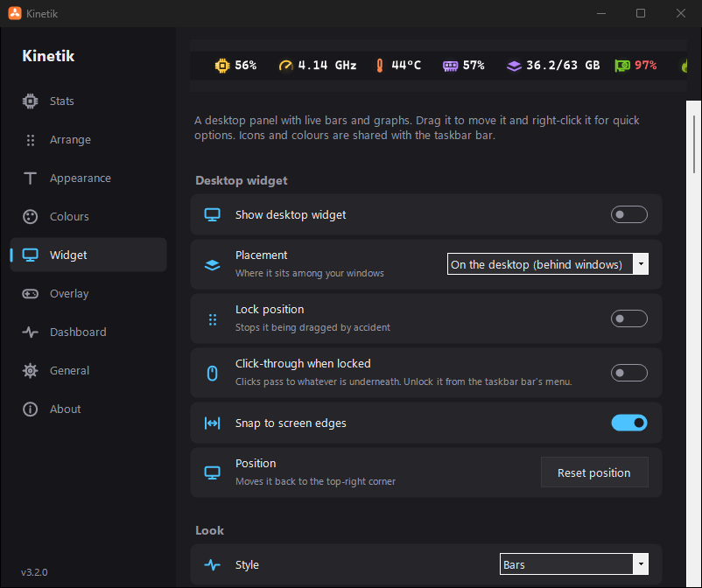702x588 pixels.
Task: Click the 57% RAM usage value
Action: point(474,66)
